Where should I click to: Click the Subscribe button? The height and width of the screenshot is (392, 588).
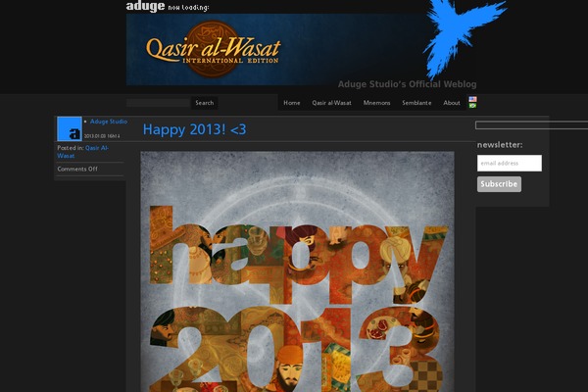pos(499,184)
